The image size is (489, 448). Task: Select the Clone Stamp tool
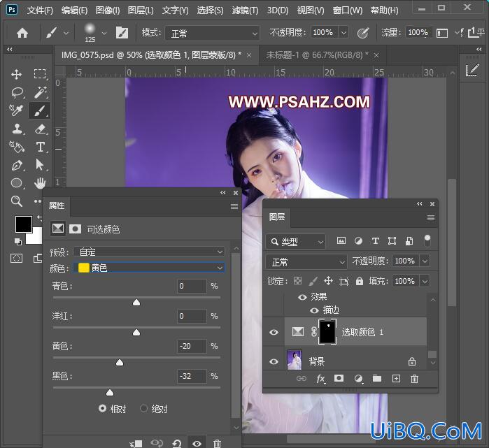17,129
